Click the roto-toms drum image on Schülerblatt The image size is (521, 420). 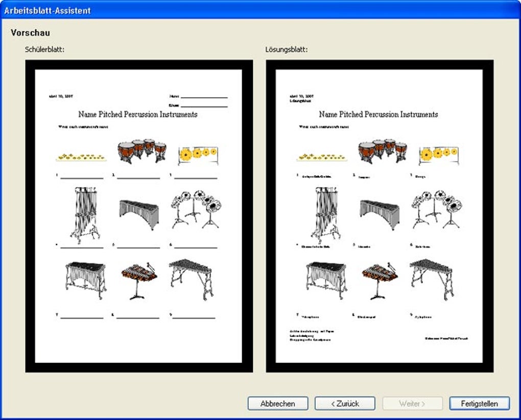click(196, 209)
